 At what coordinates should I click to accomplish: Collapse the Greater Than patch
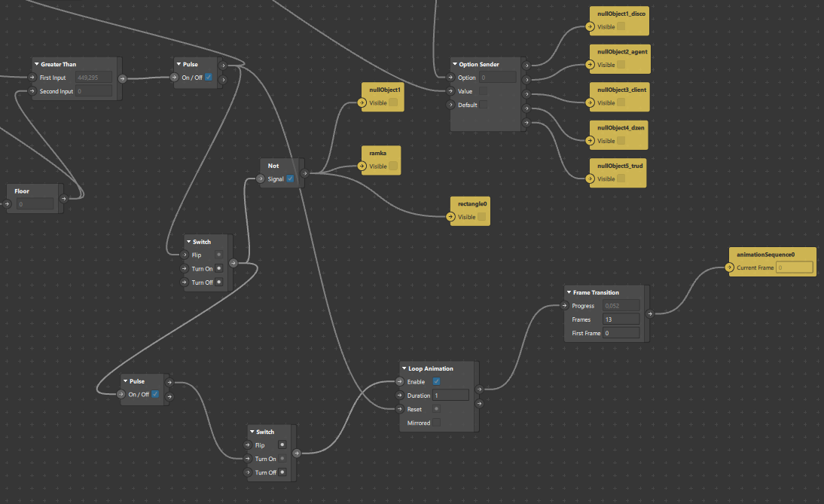point(36,64)
